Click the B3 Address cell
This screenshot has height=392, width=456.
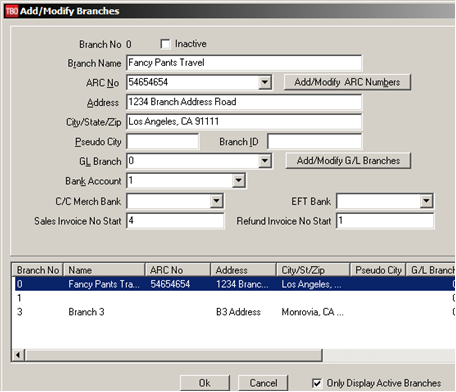[238, 312]
